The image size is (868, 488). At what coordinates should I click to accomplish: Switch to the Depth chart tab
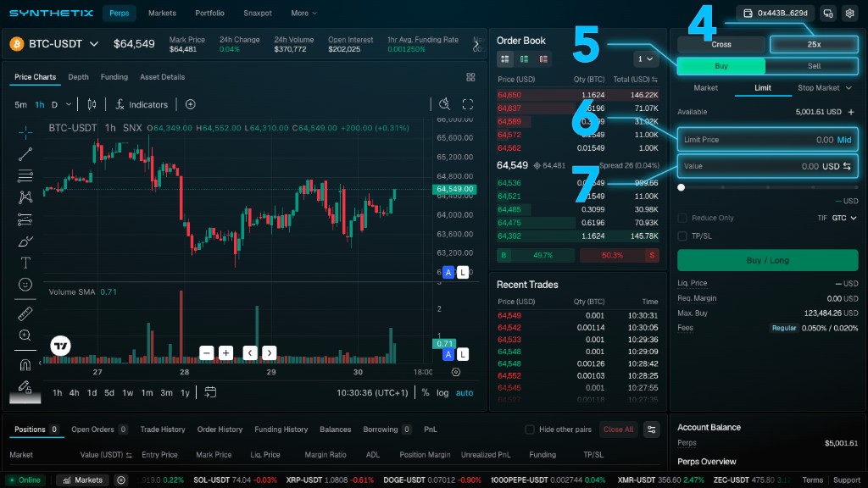[x=78, y=77]
